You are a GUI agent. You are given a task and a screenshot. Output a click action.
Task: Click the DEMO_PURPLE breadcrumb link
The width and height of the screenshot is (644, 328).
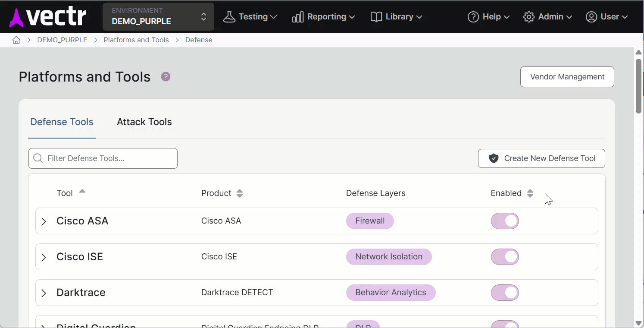(x=62, y=40)
